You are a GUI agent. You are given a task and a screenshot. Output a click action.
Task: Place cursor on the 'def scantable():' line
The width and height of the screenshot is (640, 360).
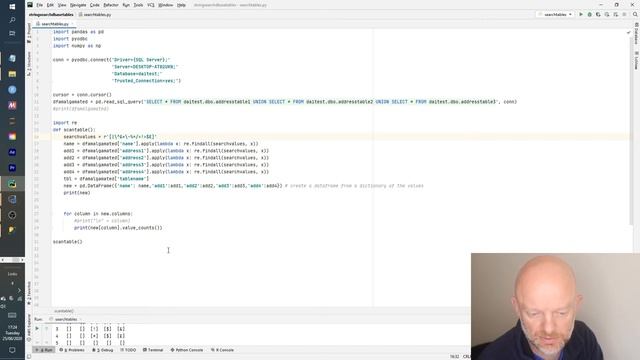click(74, 130)
